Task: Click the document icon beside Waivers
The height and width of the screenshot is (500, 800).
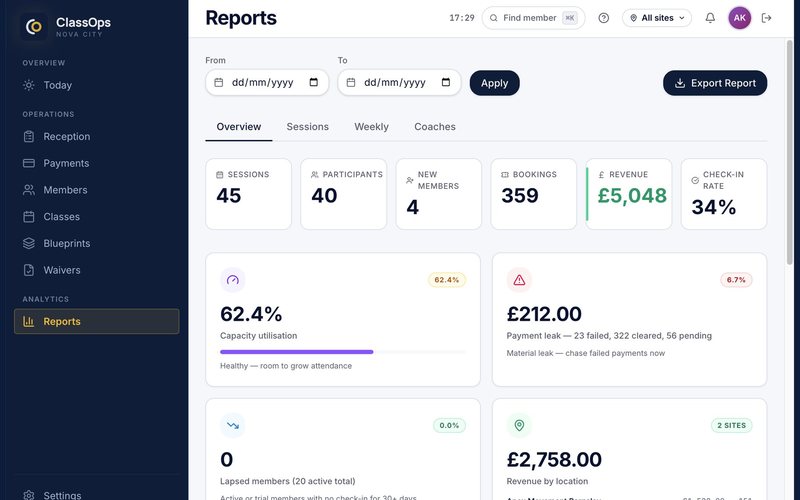Action: click(x=29, y=270)
